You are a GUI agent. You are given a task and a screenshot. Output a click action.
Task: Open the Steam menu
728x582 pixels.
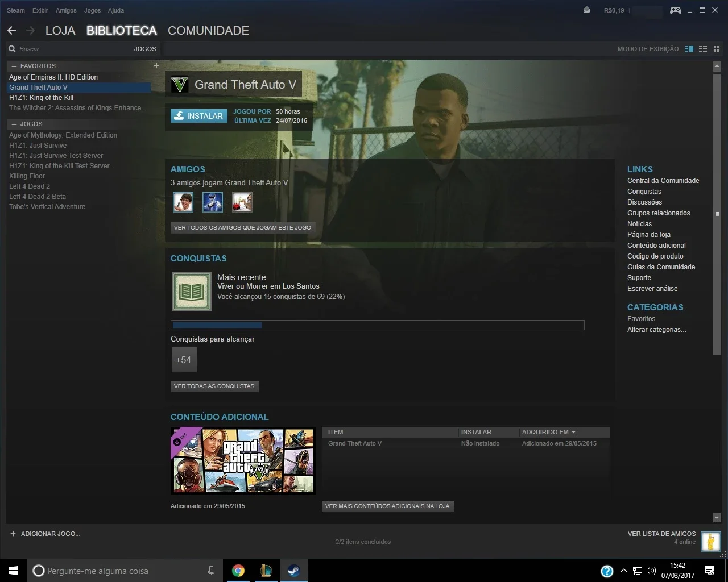click(16, 10)
